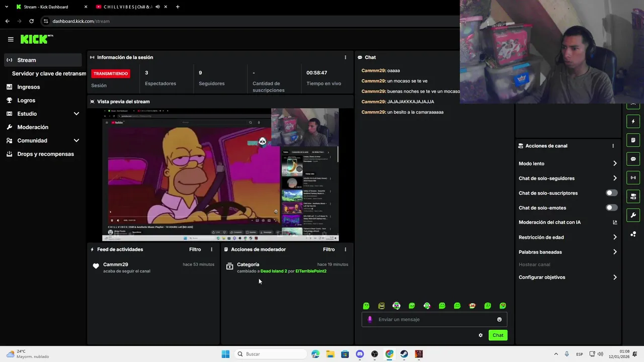
Task: Open Moderación del chat con IA external link
Action: (x=615, y=222)
